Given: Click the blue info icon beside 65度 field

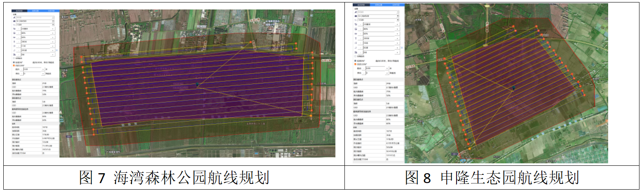Looking at the screenshot, I should [x=402, y=48].
